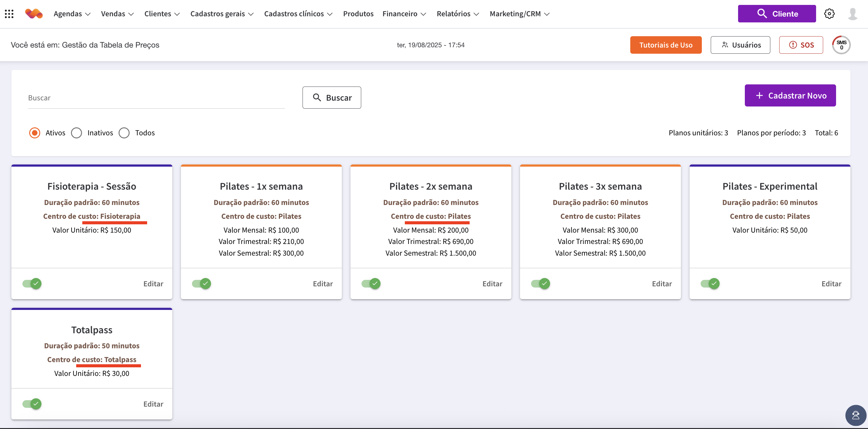Open the Produtos menu item

point(358,14)
